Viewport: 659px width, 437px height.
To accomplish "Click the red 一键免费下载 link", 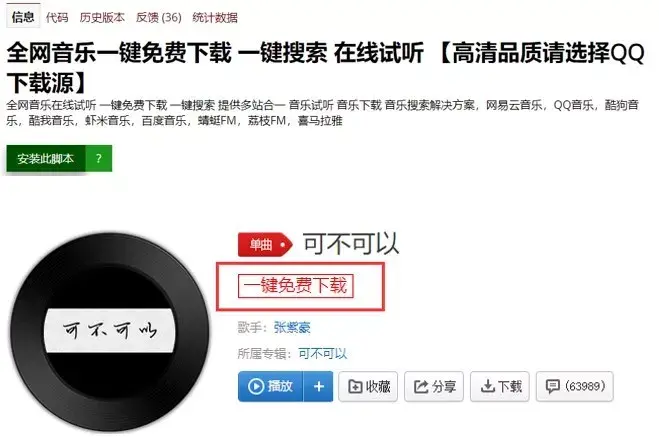I will tap(295, 286).
